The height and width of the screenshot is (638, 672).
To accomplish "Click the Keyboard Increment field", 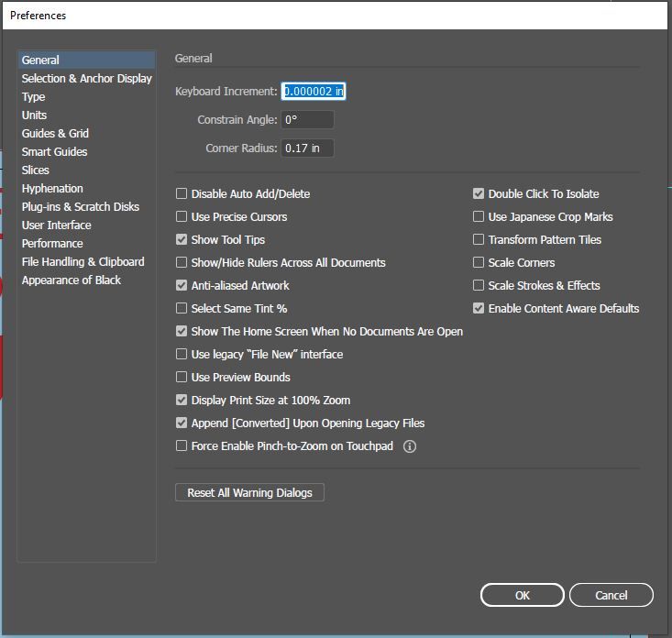I will click(x=314, y=92).
